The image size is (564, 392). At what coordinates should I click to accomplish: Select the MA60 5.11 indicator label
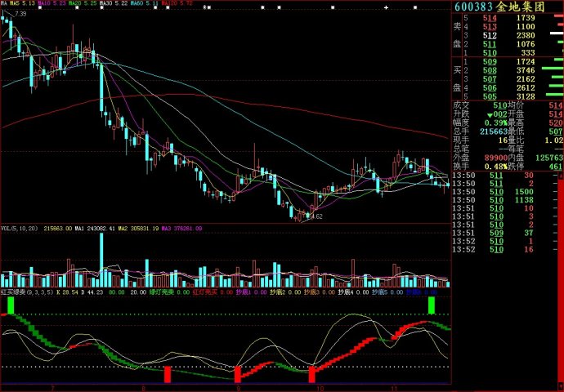click(144, 3)
